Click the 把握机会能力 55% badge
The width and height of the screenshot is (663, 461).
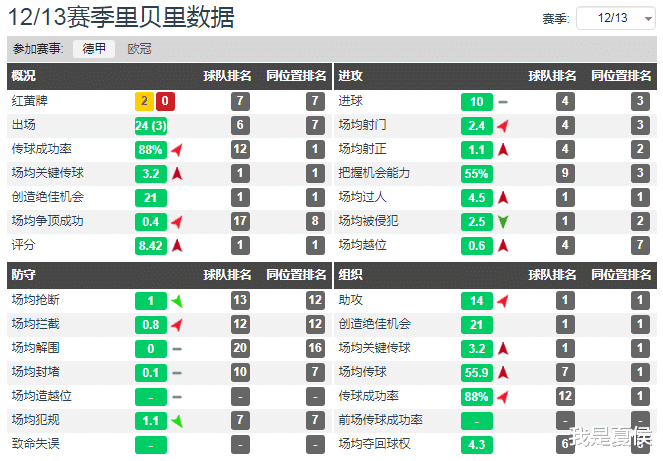(x=476, y=173)
